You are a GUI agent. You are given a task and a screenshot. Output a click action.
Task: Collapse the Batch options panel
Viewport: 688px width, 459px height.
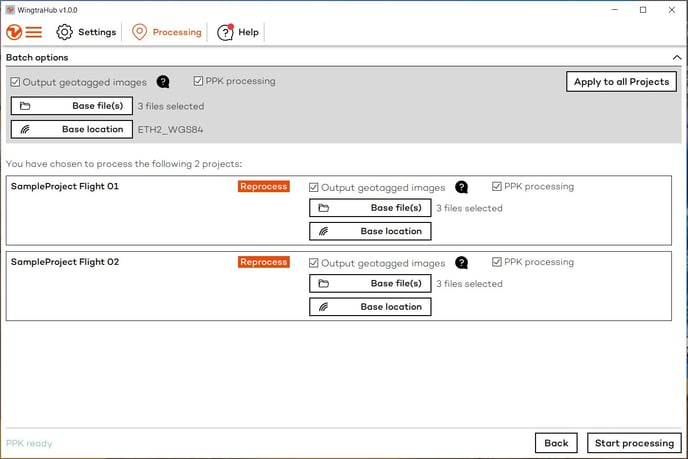(675, 58)
